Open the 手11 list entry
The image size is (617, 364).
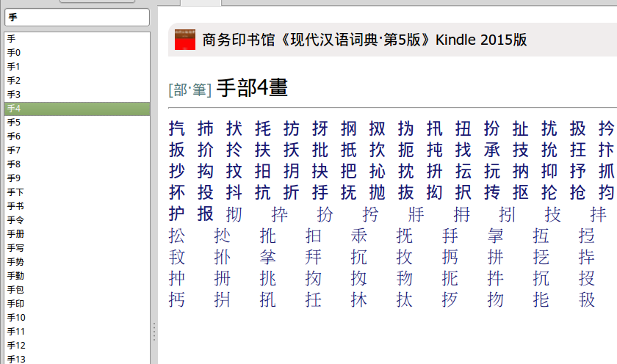[x=77, y=332]
